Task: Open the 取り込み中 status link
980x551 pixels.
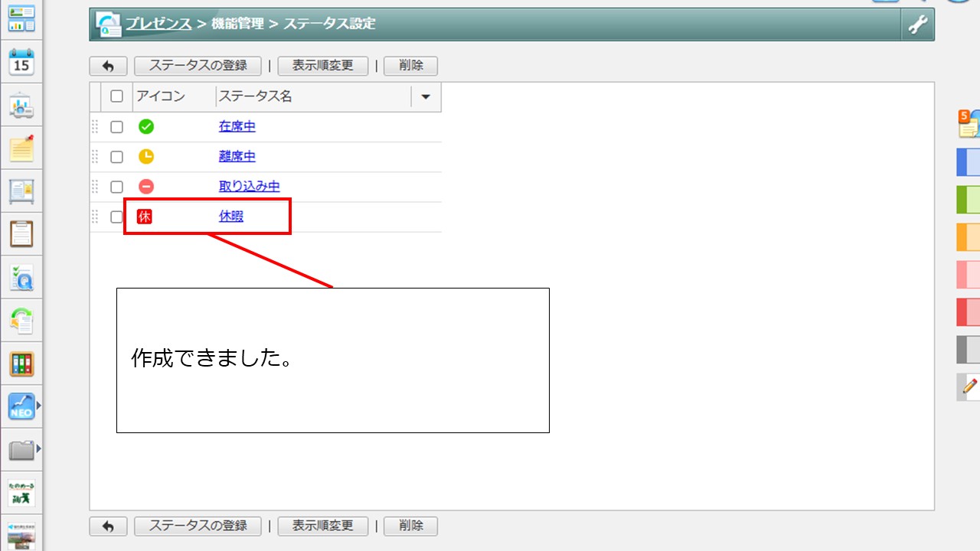Action: [x=250, y=186]
